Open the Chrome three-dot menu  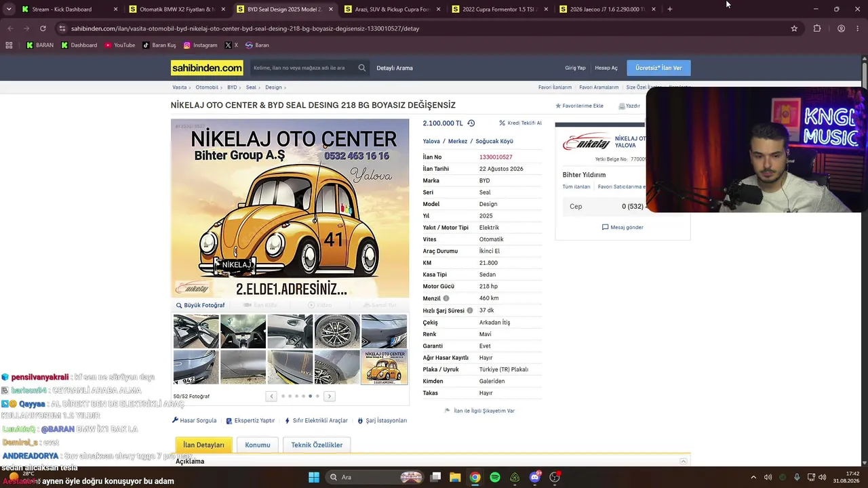859,28
